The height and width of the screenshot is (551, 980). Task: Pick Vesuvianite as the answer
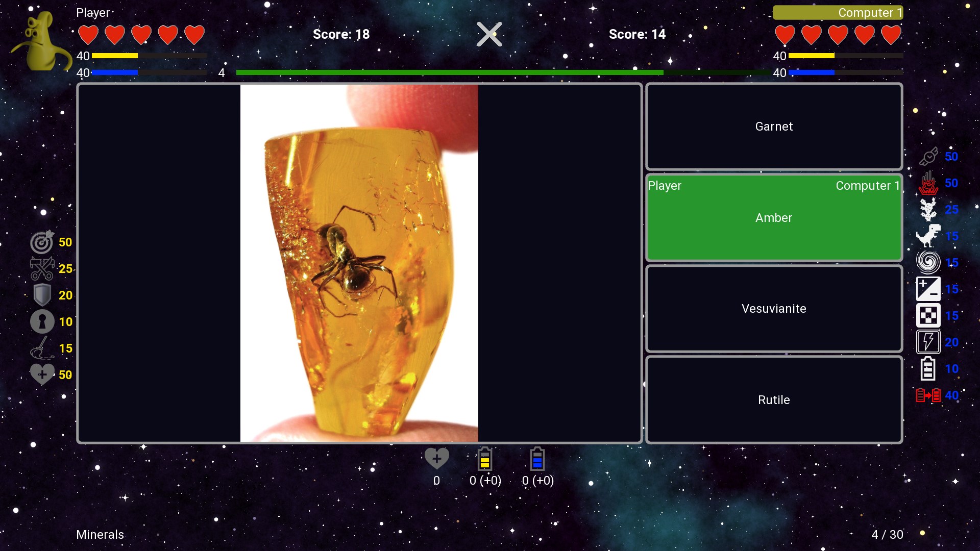click(774, 309)
